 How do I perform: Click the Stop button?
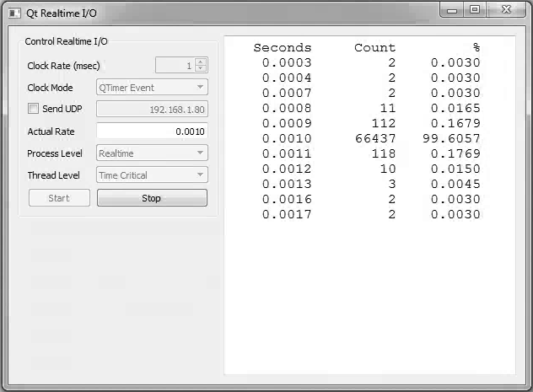[152, 198]
